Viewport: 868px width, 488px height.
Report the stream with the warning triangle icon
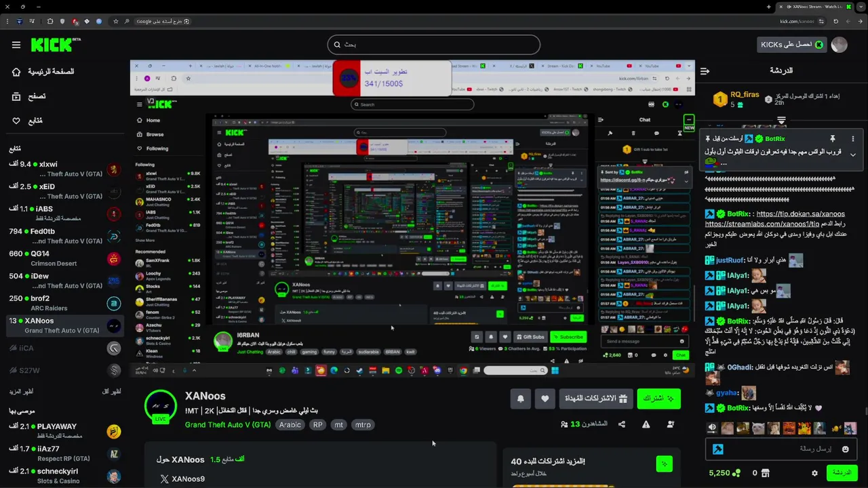[646, 424]
